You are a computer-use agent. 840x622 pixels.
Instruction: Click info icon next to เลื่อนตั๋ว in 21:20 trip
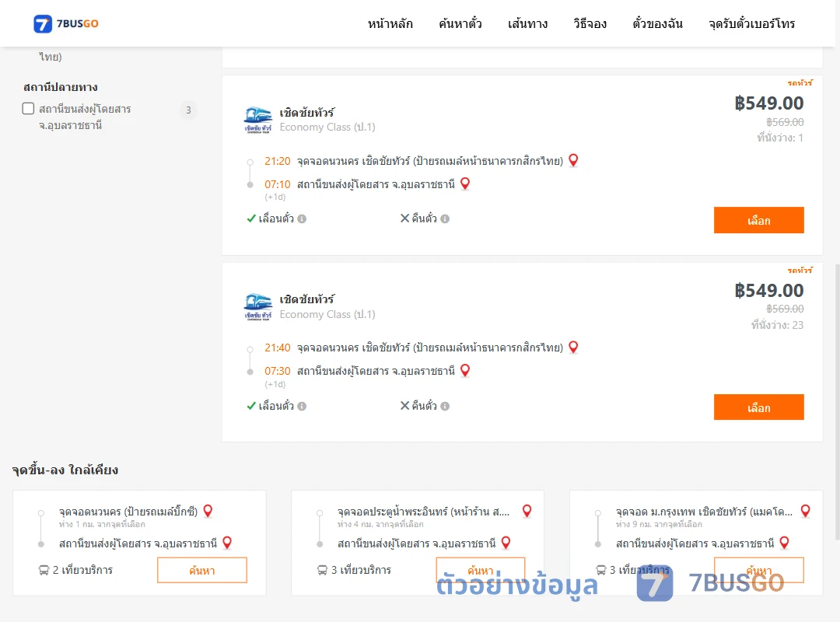pos(302,218)
